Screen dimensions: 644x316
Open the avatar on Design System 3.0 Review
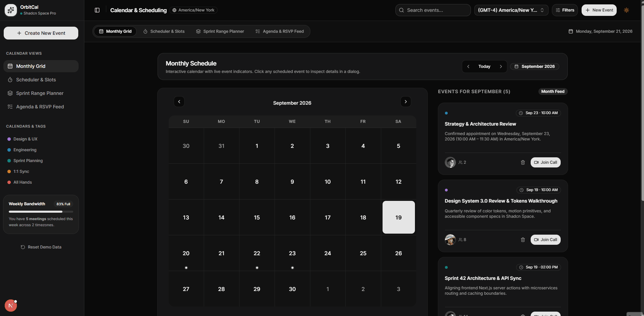(x=450, y=240)
